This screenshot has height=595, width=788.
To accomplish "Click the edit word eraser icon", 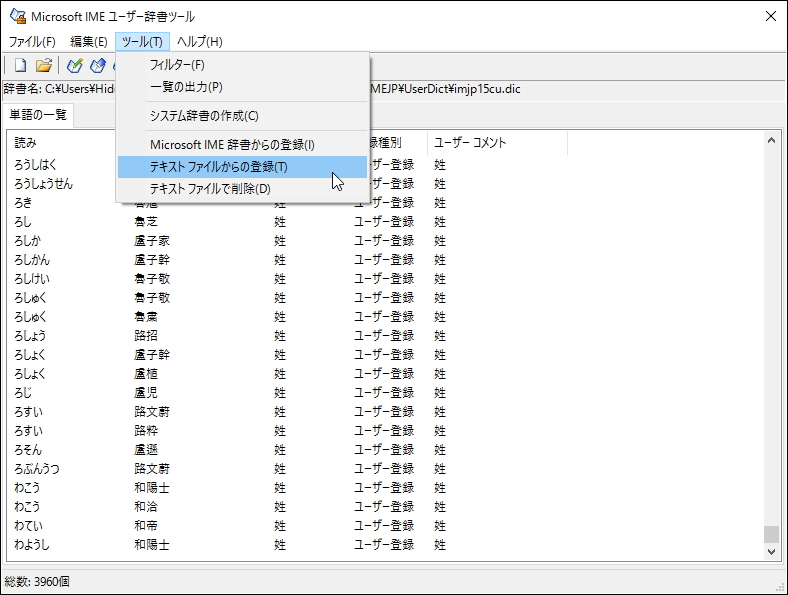I will pyautogui.click(x=97, y=65).
